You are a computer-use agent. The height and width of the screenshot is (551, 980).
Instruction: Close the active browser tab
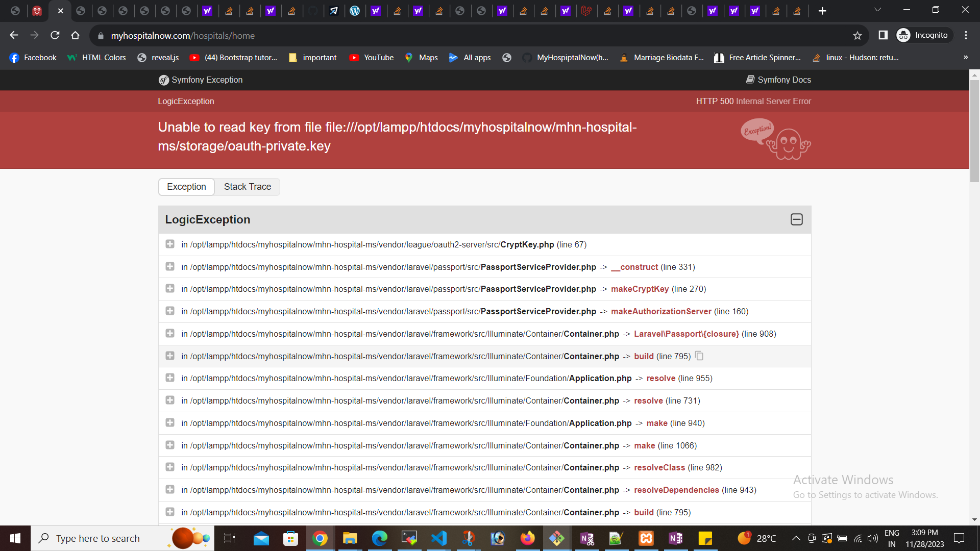click(x=60, y=11)
